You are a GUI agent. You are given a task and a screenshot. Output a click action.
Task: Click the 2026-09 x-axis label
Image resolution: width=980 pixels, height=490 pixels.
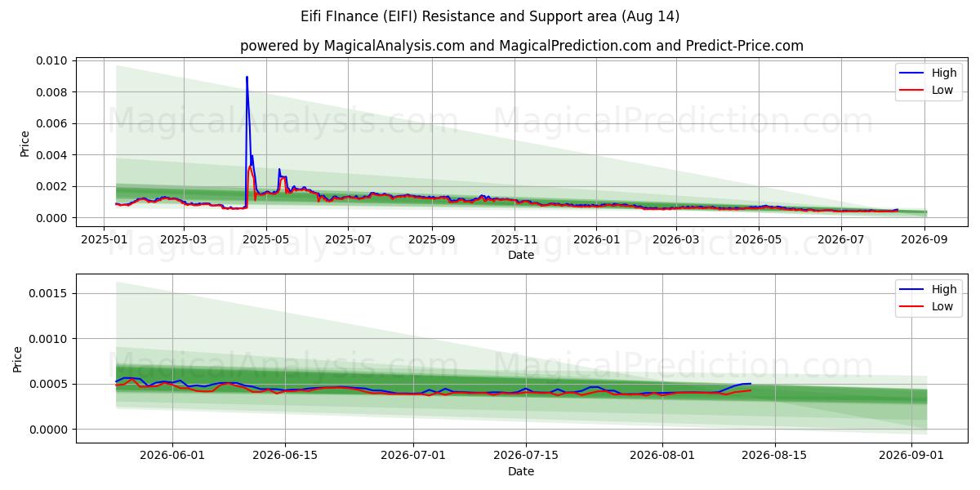pyautogui.click(x=924, y=239)
